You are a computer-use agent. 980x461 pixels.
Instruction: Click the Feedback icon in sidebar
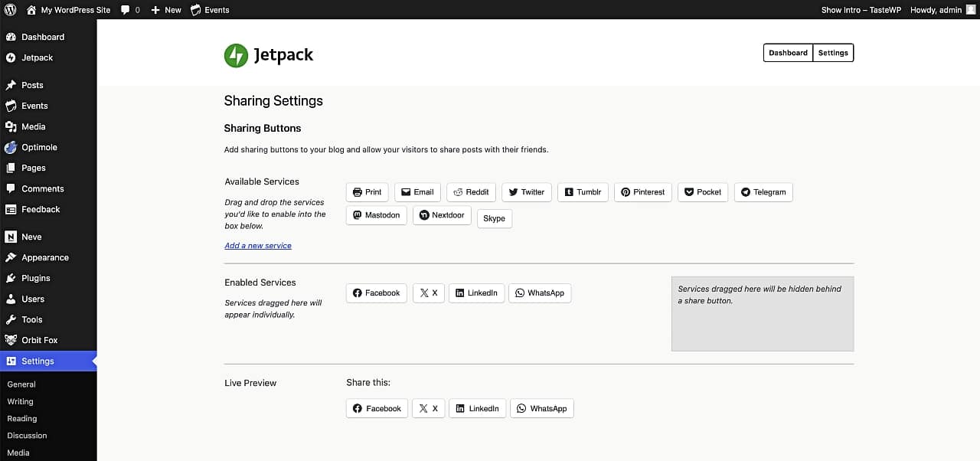[x=11, y=209]
